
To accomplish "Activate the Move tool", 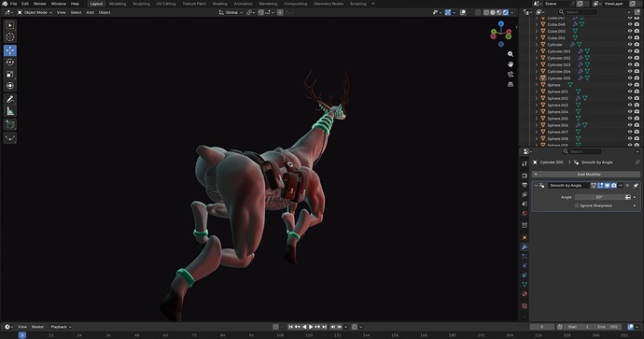I will click(x=10, y=50).
